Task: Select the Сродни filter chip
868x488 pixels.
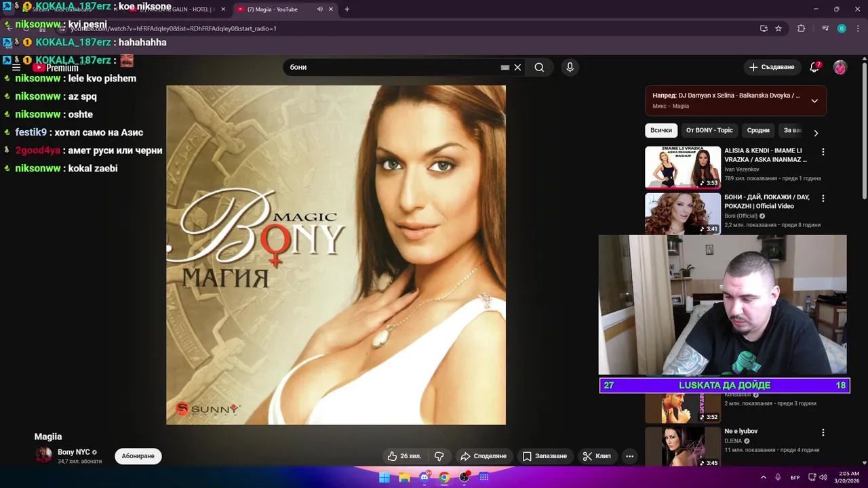Action: click(758, 130)
